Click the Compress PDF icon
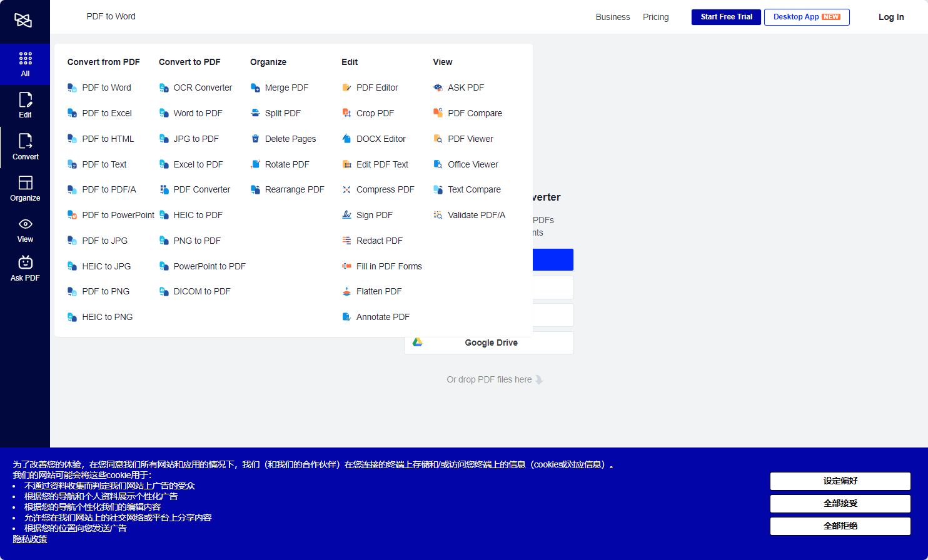The image size is (928, 560). pos(346,189)
